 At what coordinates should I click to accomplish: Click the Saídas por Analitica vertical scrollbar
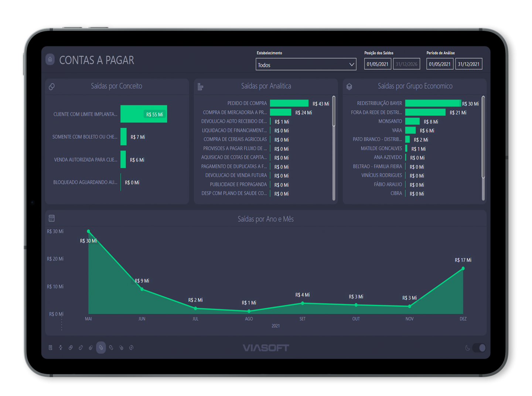tap(334, 111)
